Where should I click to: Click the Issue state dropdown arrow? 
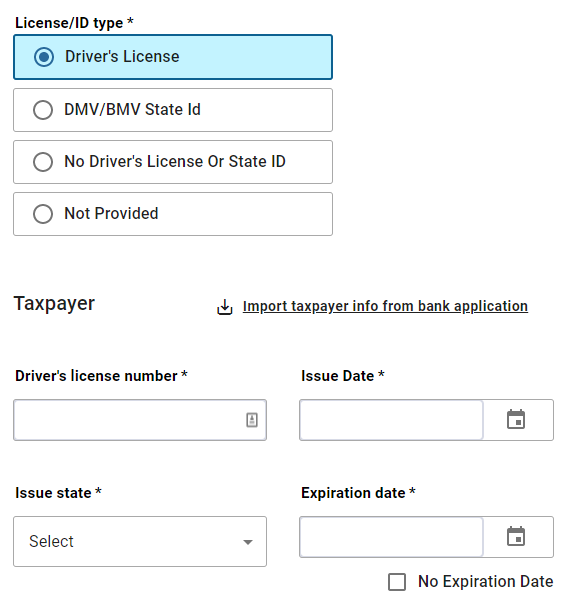(248, 542)
